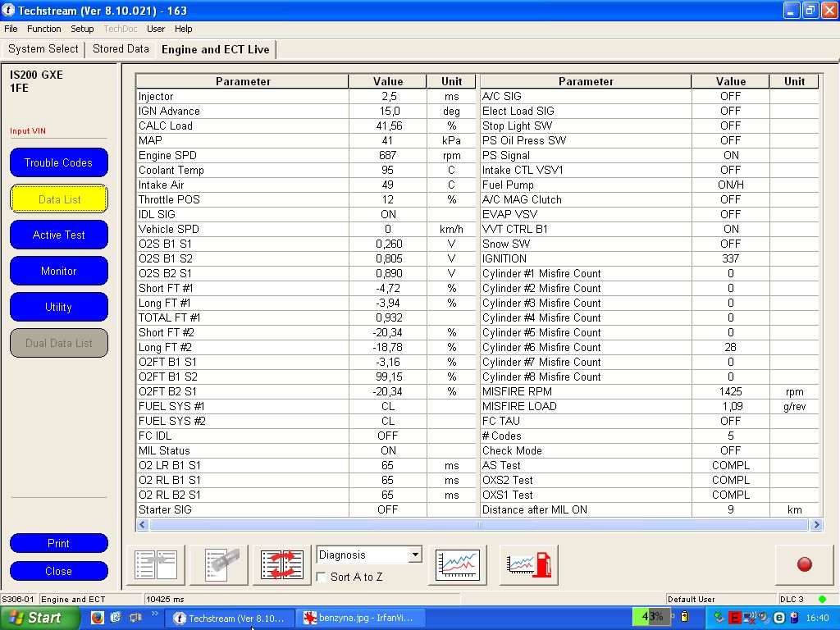The width and height of the screenshot is (840, 630).
Task: Switch to benzyna.jpg IrfanView taskbar window
Action: [x=361, y=618]
